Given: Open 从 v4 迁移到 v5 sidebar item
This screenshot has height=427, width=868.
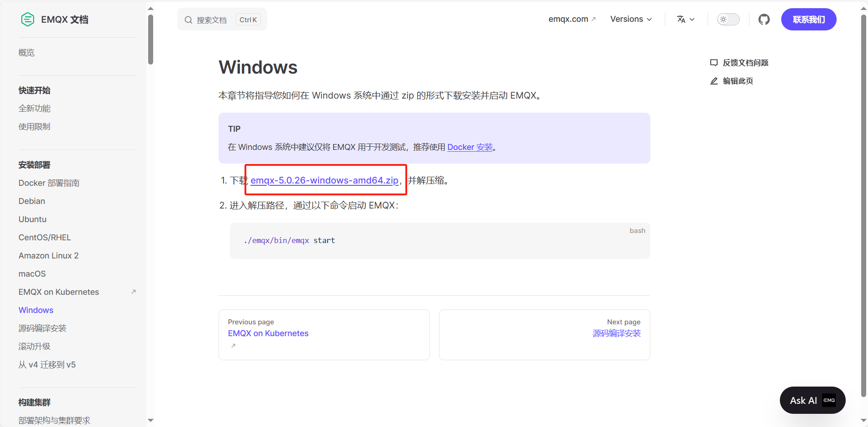Looking at the screenshot, I should pyautogui.click(x=47, y=365).
